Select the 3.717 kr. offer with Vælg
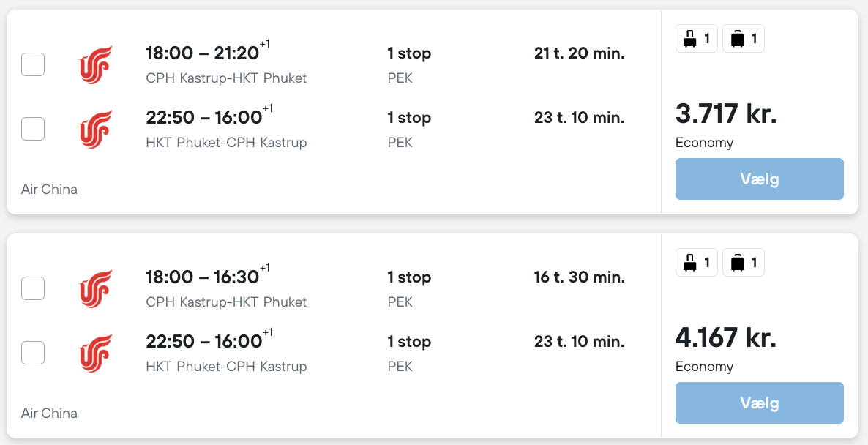The height and width of the screenshot is (445, 868). [x=760, y=179]
